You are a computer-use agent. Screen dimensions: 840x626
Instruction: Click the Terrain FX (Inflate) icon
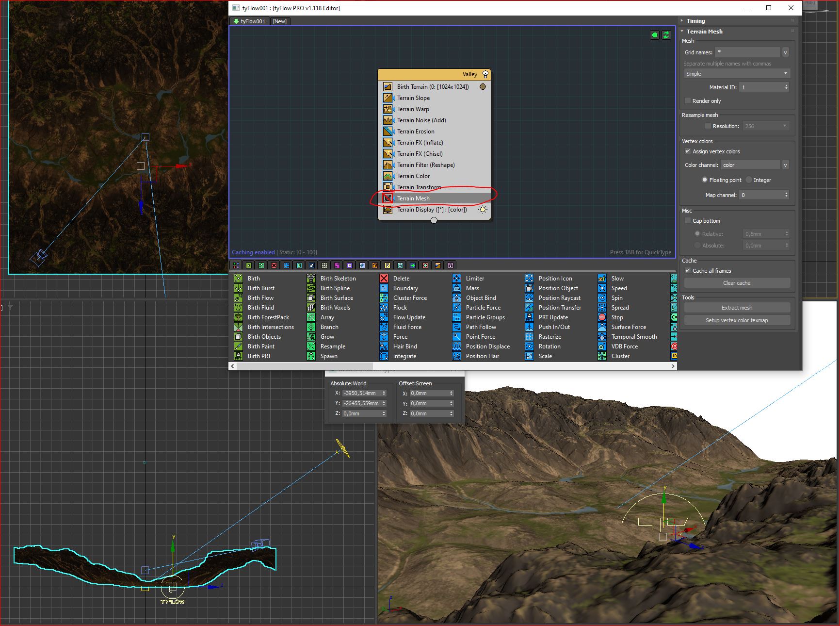click(x=388, y=143)
